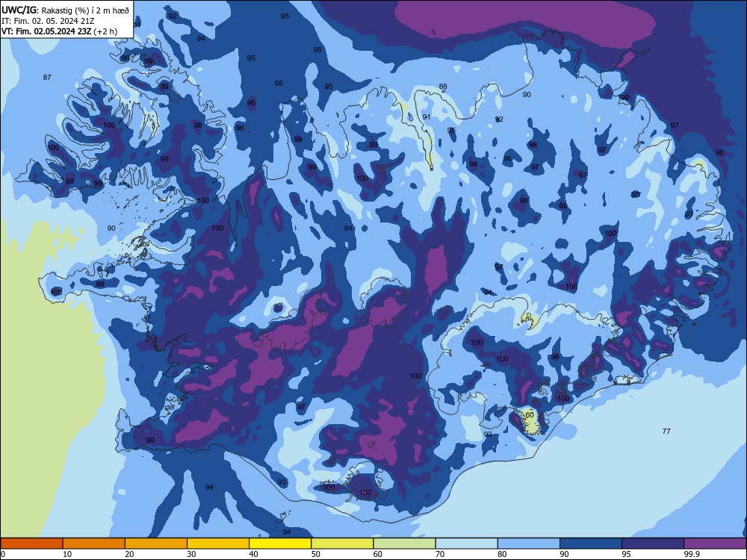Click the legend tick label '10'
This screenshot has height=560, width=747.
[x=67, y=554]
